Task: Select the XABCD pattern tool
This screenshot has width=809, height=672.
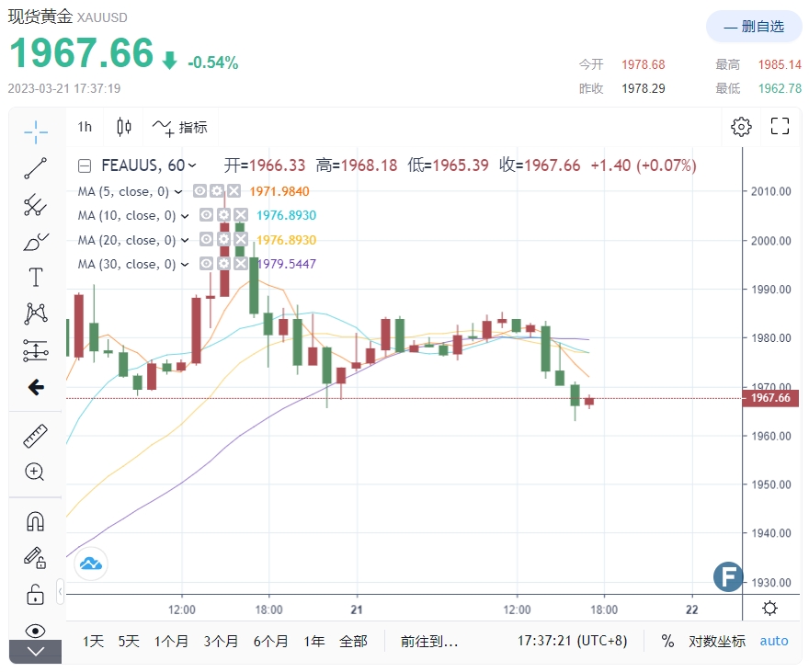Action: click(x=35, y=313)
